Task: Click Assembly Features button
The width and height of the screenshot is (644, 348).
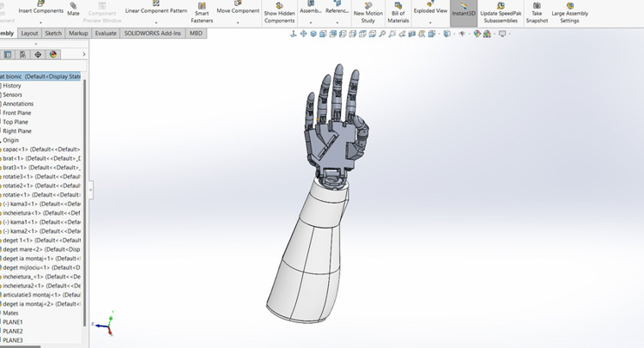Action: click(311, 8)
